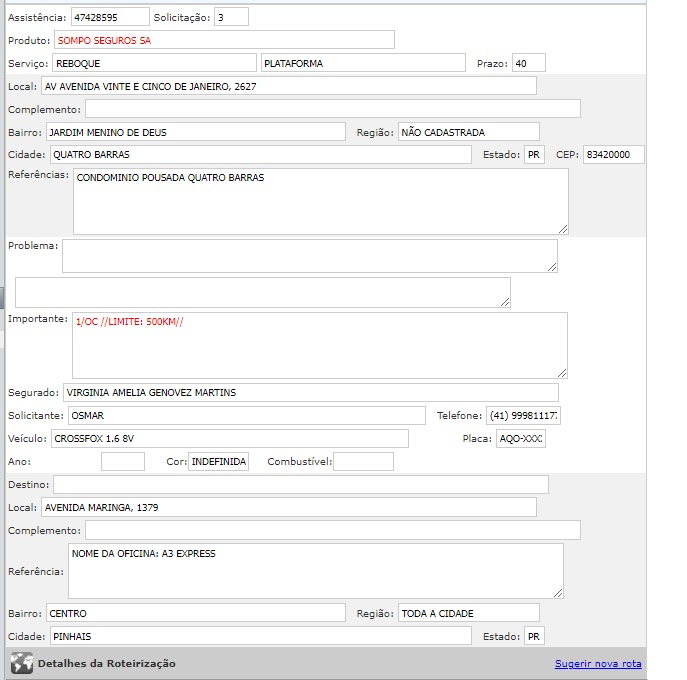Click the Detalhes da Roteirização heading
Screen dimensions: 687x680
(x=106, y=663)
